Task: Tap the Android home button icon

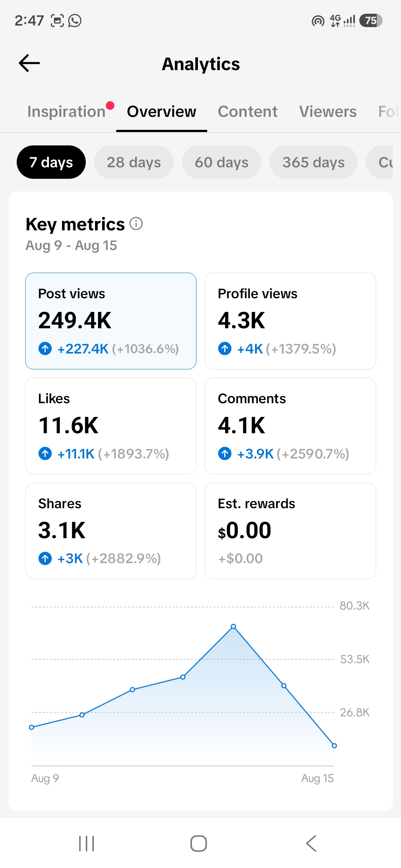Action: pyautogui.click(x=199, y=844)
